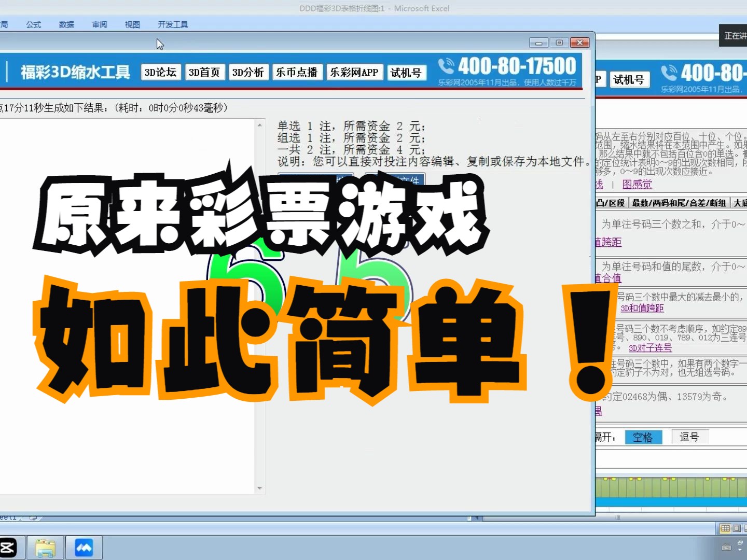
Task: Open the blue cloud app taskbar icon
Action: click(84, 548)
